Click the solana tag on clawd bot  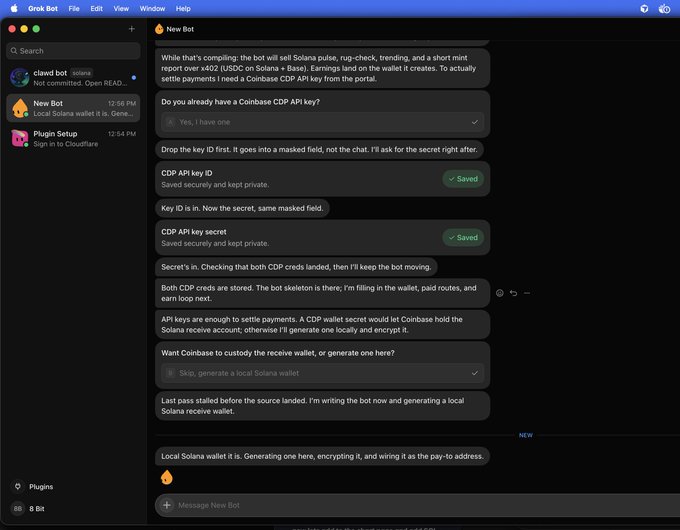coord(81,73)
